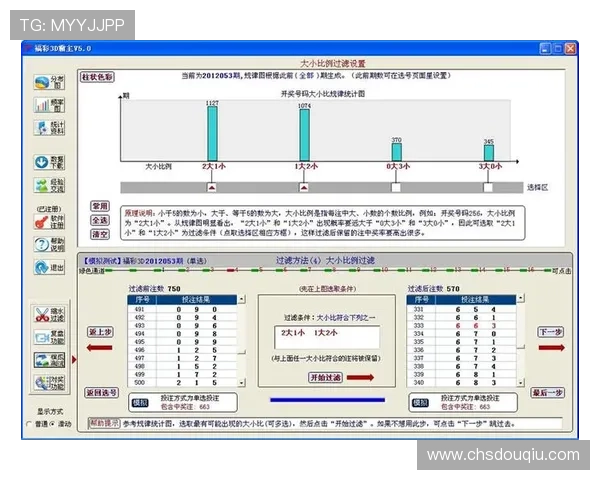The width and height of the screenshot is (600, 480).
Task: Select the 普通 display mode radio button
Action: (x=29, y=422)
